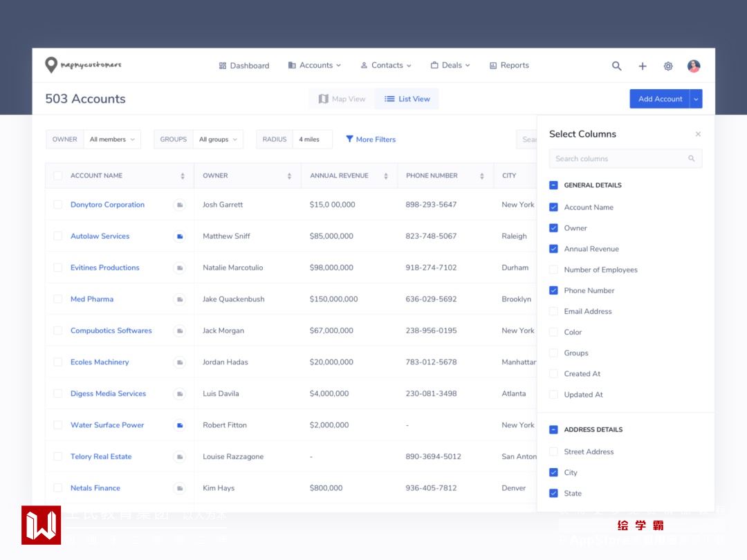Check Street Address column checkbox
The height and width of the screenshot is (560, 747).
[553, 451]
